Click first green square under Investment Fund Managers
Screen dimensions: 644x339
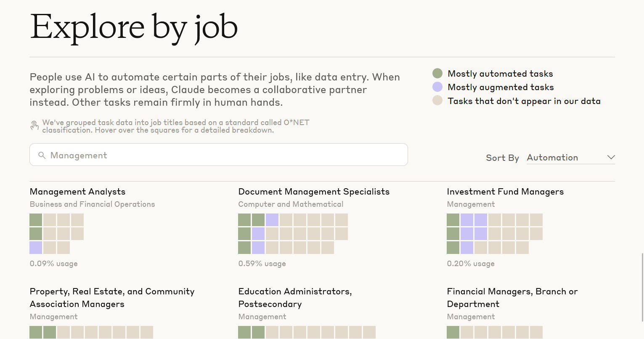tap(453, 220)
